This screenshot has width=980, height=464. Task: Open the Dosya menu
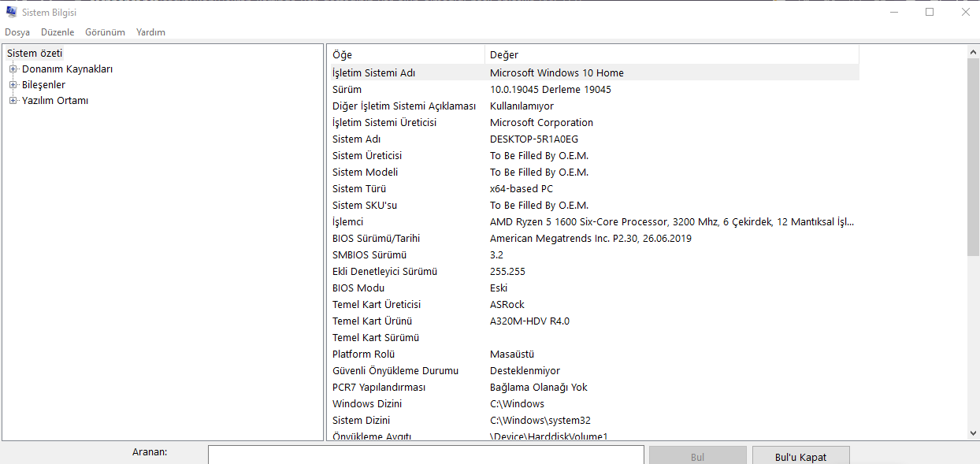(17, 32)
